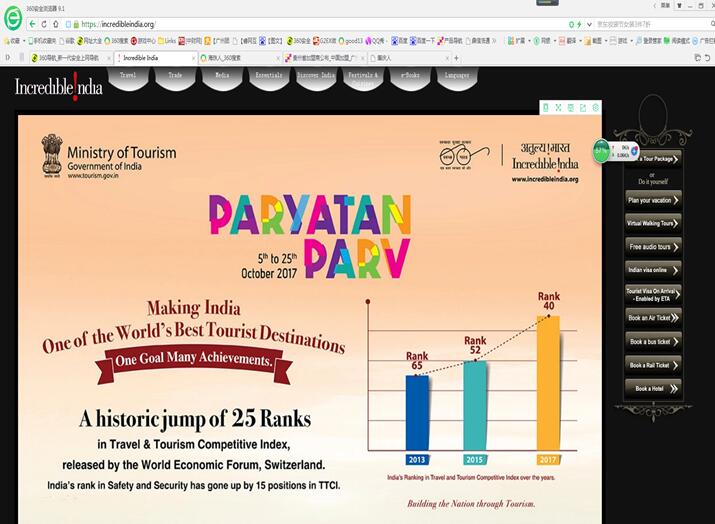Click the Ministry of Tourism emblem
This screenshot has width=715, height=524.
coord(52,156)
